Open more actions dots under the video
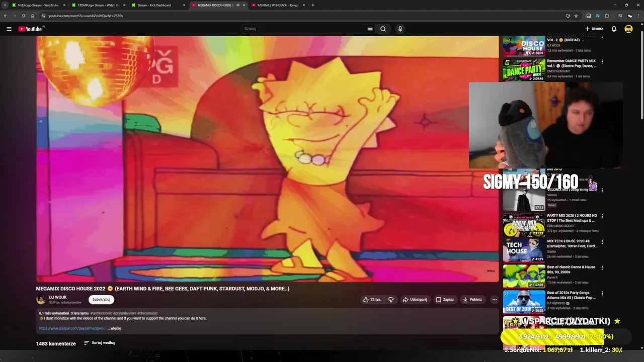The height and width of the screenshot is (362, 644). [494, 300]
